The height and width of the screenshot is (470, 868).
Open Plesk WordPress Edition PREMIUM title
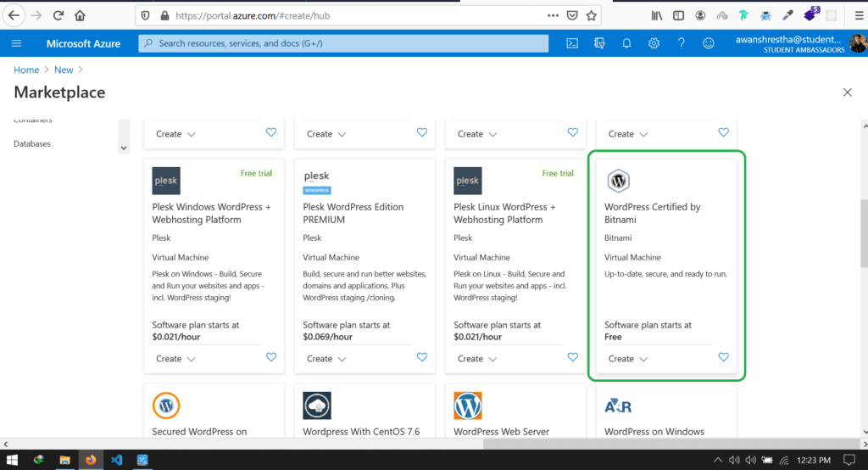[353, 213]
